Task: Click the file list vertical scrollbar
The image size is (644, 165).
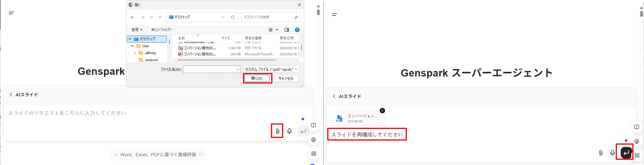Action: click(301, 47)
